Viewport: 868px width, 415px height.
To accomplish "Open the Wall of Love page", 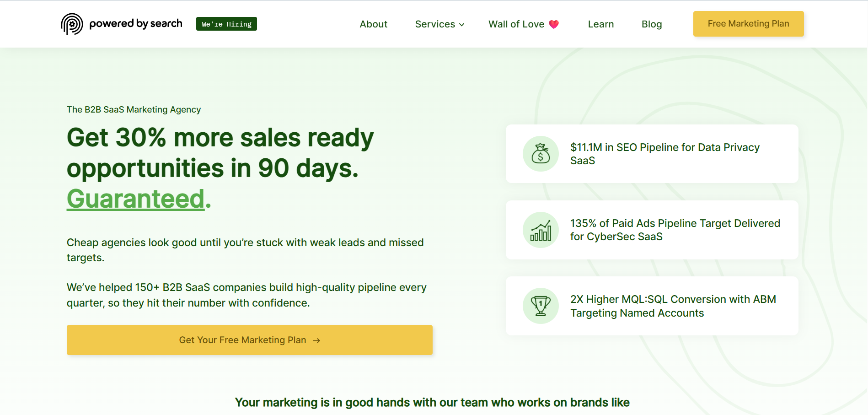I will 516,24.
